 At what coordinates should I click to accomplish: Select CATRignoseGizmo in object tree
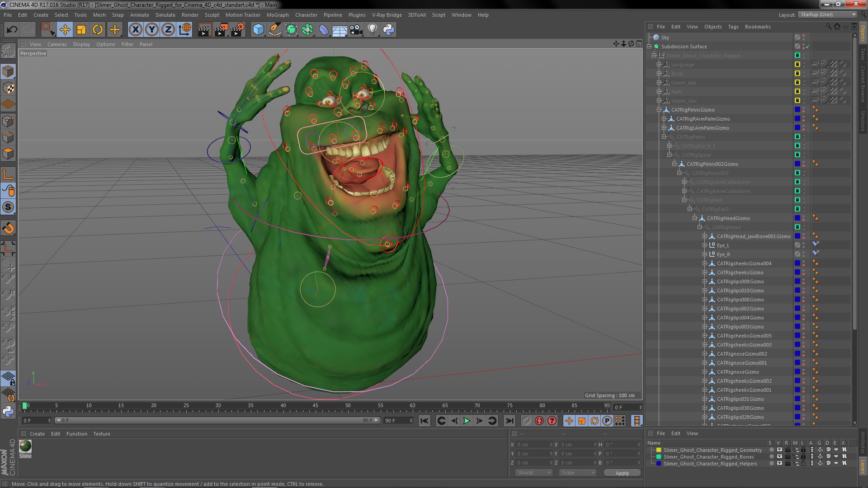click(x=738, y=372)
